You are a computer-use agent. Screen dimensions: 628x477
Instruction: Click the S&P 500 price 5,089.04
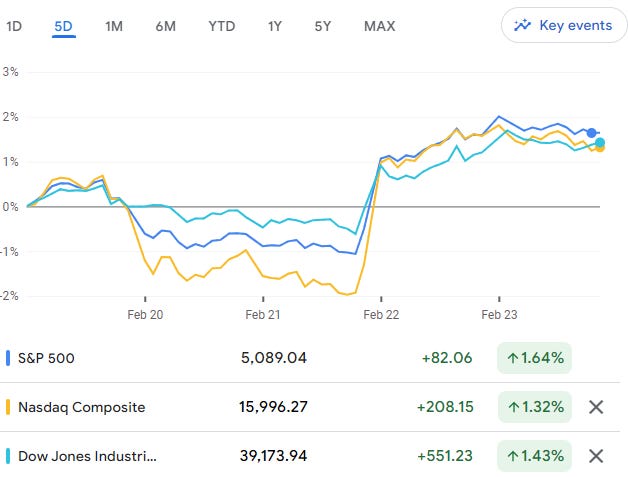274,358
